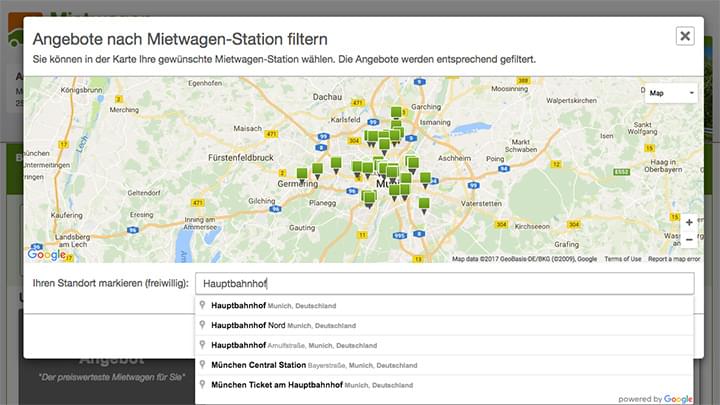This screenshot has height=405, width=720.
Task: Click the Ismaning label on map
Action: [435, 122]
